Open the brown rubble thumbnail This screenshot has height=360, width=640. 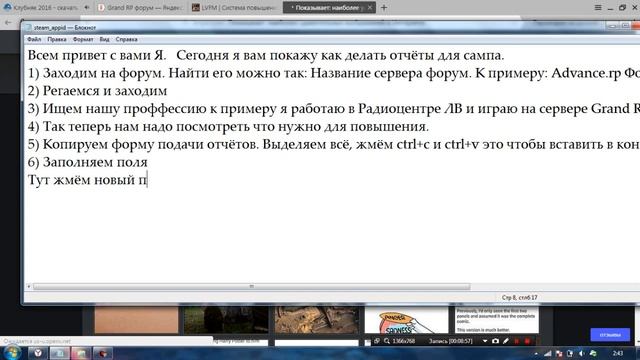point(316,320)
